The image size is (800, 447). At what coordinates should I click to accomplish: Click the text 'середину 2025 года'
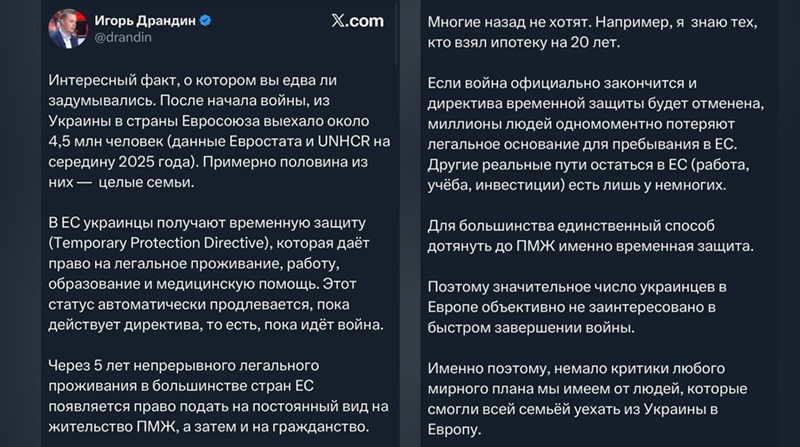tap(110, 163)
